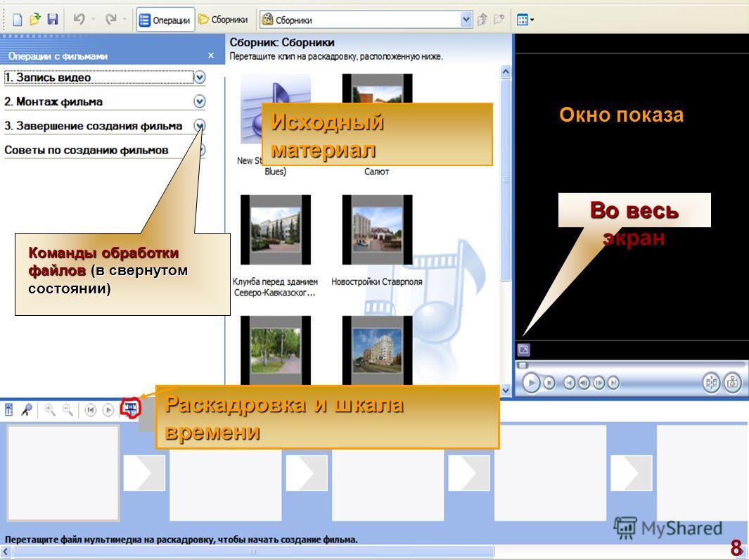Stop the preview playback
Screen dimensions: 749x560
(x=549, y=383)
